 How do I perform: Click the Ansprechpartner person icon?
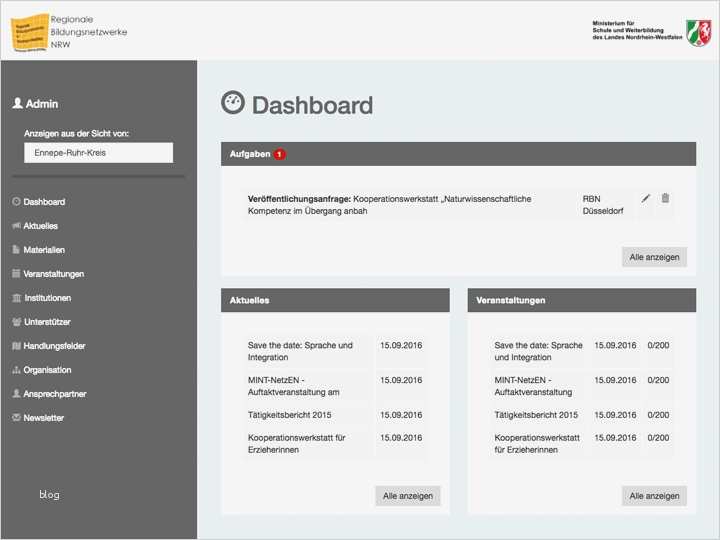tap(16, 394)
